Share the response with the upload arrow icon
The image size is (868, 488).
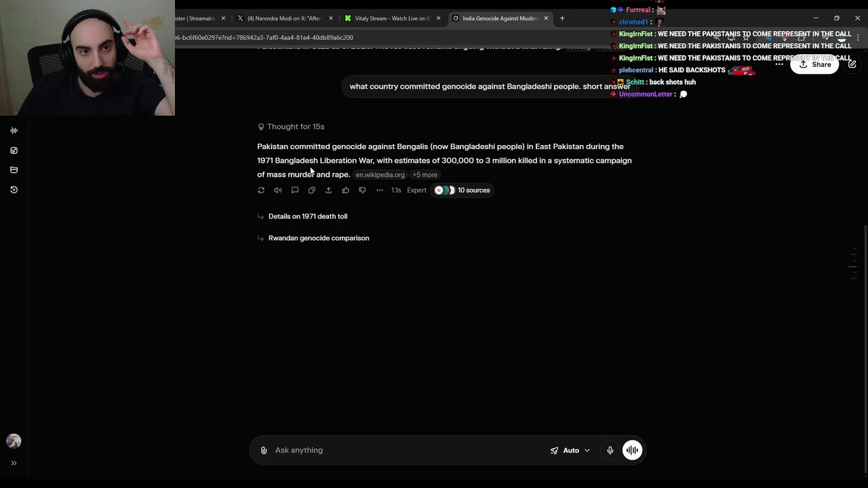pos(328,190)
